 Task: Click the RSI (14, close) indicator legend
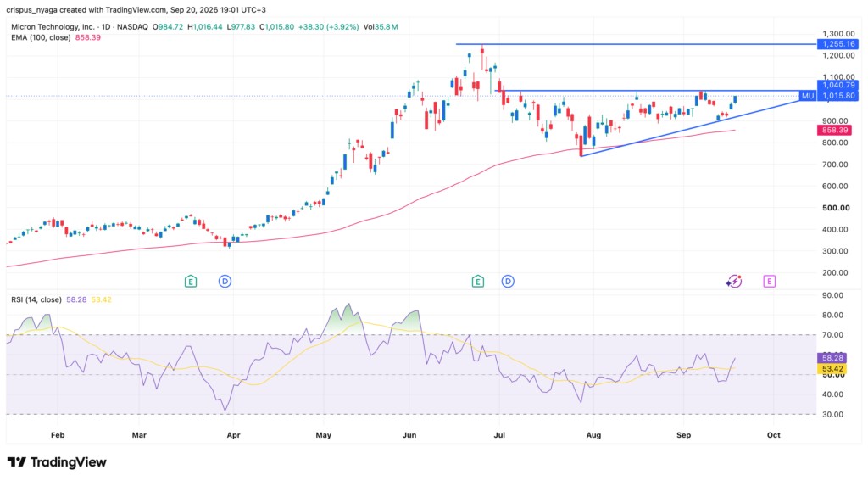pos(36,299)
